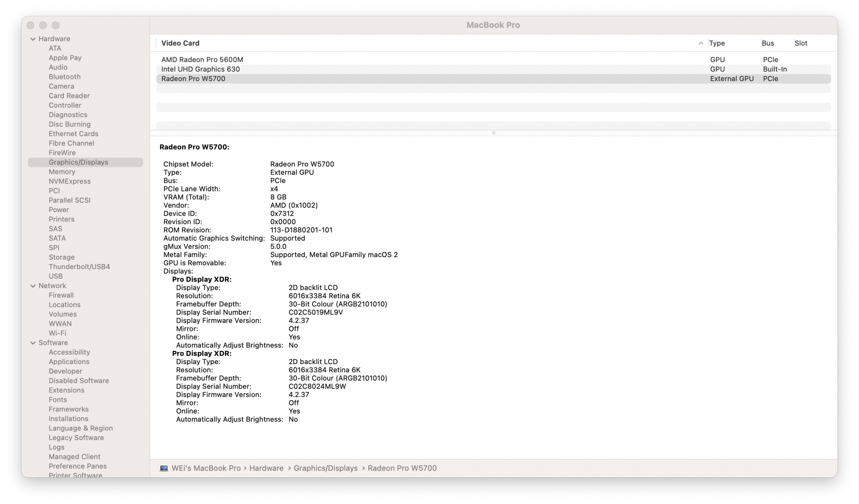The height and width of the screenshot is (504, 859).
Task: Select Frameworks entry
Action: (x=69, y=409)
